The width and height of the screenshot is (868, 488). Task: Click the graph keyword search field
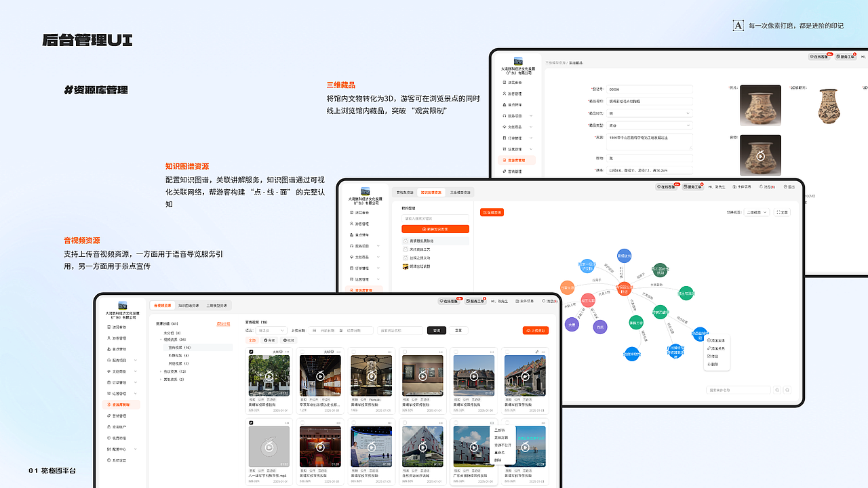coord(435,218)
